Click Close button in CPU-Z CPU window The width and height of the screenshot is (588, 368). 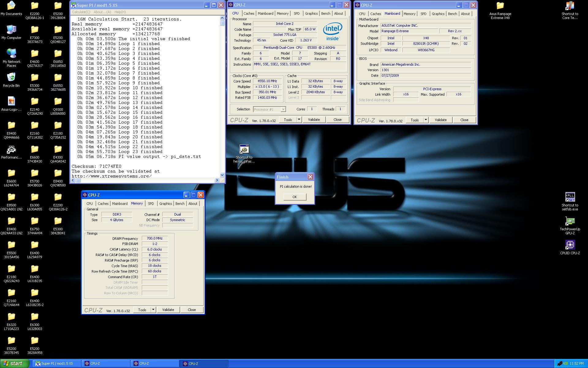point(337,120)
